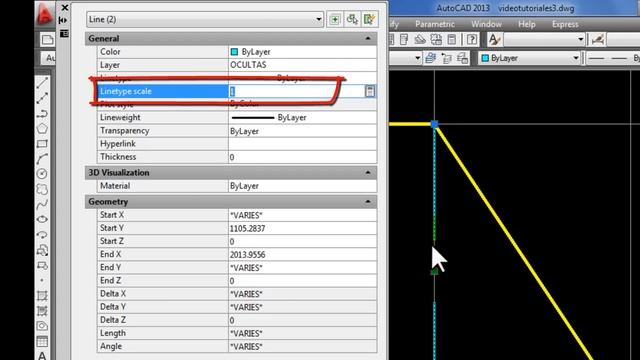Open the Tool Palettes window icon
This screenshot has width=640, height=360.
[404, 40]
